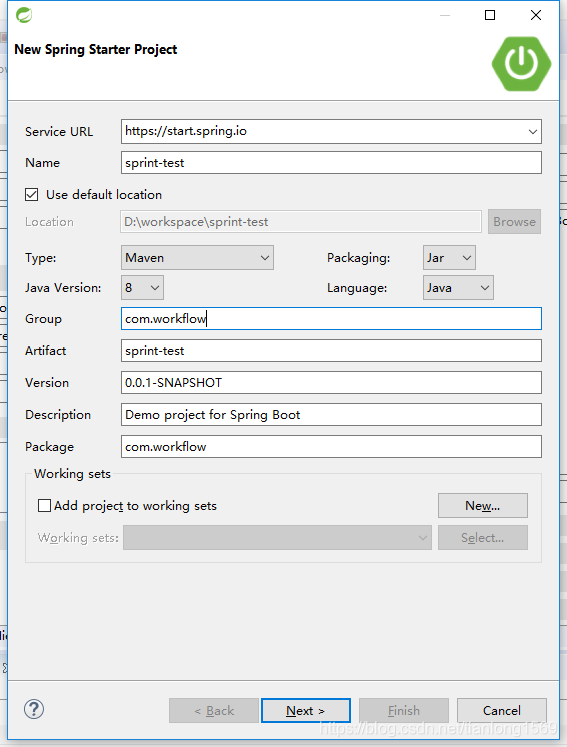The height and width of the screenshot is (747, 567).
Task: Click the Cancel button
Action: coord(502,710)
